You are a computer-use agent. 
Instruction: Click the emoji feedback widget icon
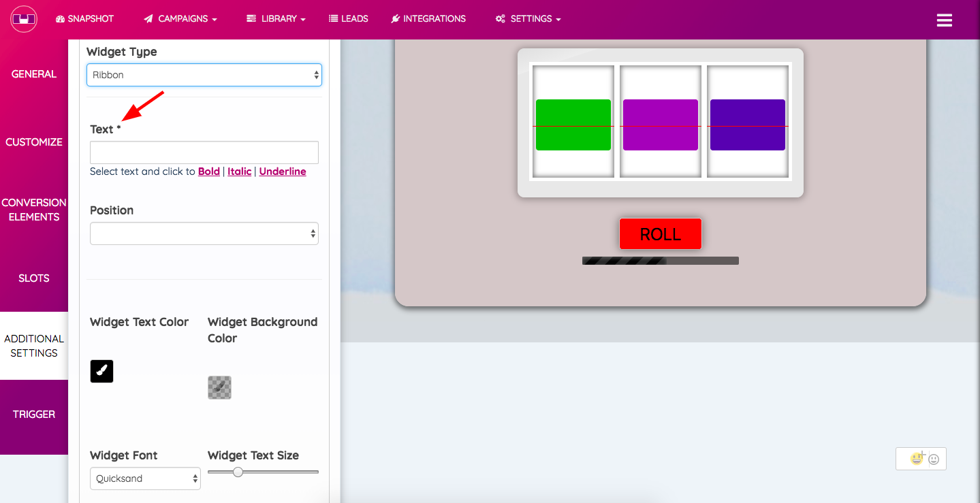(x=921, y=459)
